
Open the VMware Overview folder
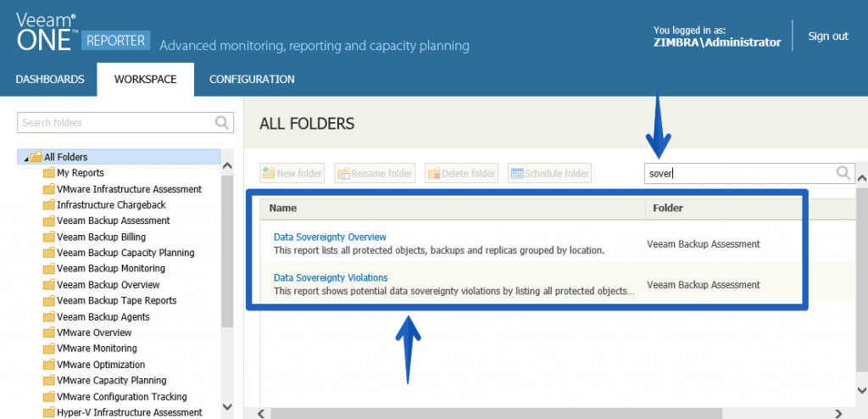click(94, 332)
